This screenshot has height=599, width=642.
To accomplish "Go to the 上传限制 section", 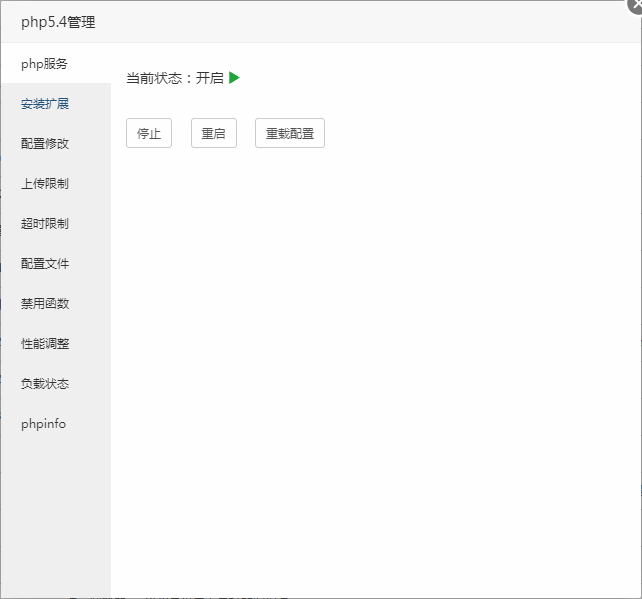I will click(45, 184).
